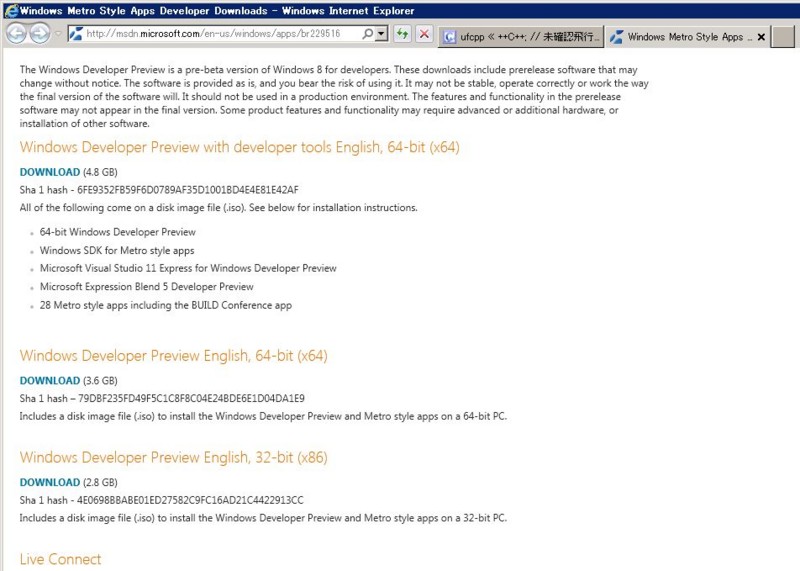This screenshot has height=571, width=800.
Task: Click list item 28 Metro style apps
Action: [166, 305]
